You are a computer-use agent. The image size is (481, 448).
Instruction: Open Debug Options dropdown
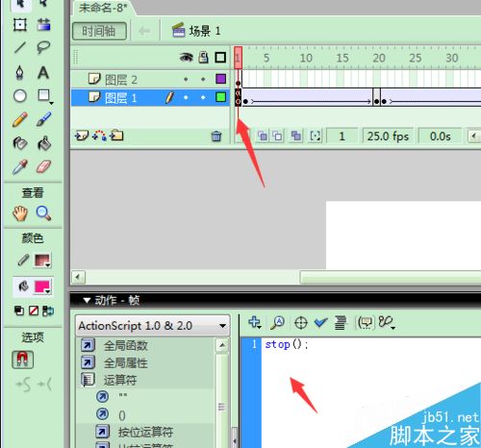coord(387,323)
